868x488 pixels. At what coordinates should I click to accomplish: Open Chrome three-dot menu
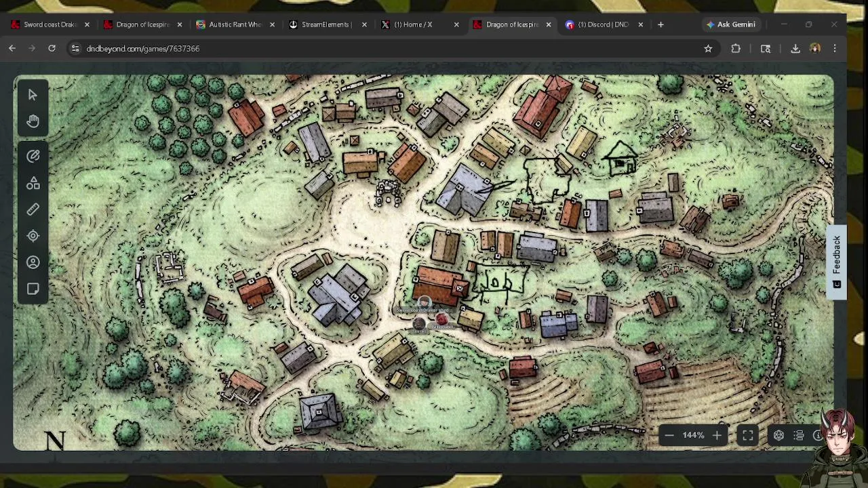coord(835,48)
